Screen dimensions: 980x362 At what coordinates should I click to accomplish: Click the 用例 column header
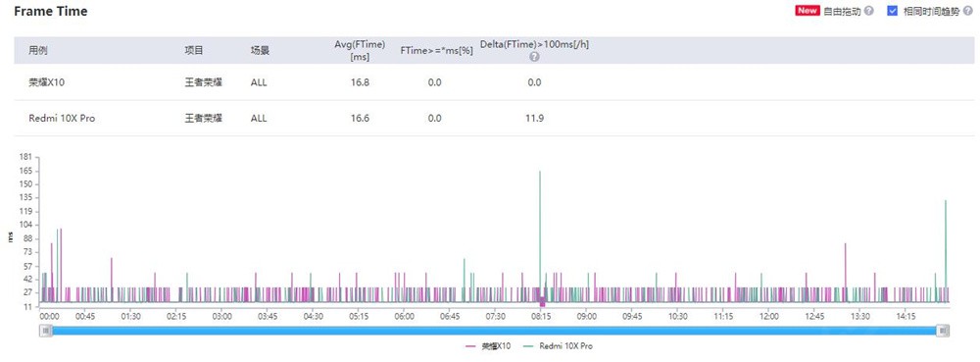37,50
